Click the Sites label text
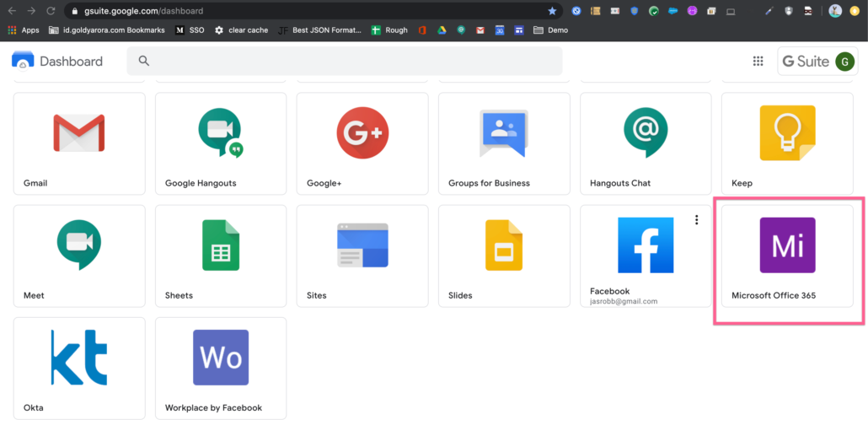The width and height of the screenshot is (868, 436). pyautogui.click(x=317, y=295)
